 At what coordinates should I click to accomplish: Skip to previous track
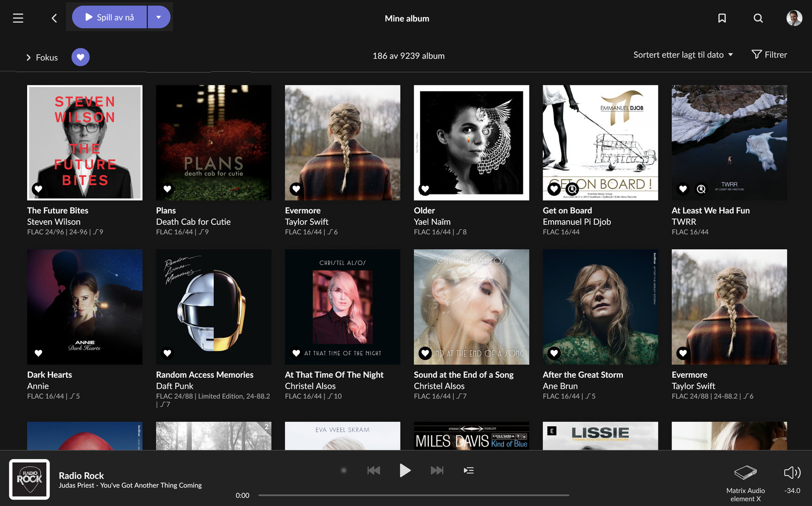click(373, 470)
